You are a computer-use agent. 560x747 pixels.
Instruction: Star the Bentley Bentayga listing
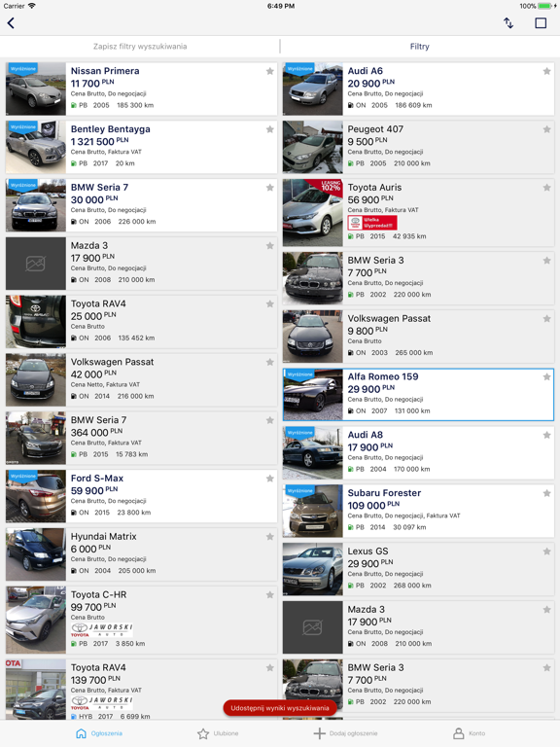click(x=270, y=129)
